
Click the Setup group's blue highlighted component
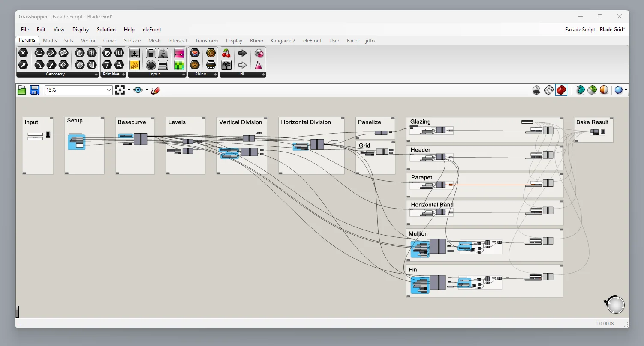pos(77,142)
